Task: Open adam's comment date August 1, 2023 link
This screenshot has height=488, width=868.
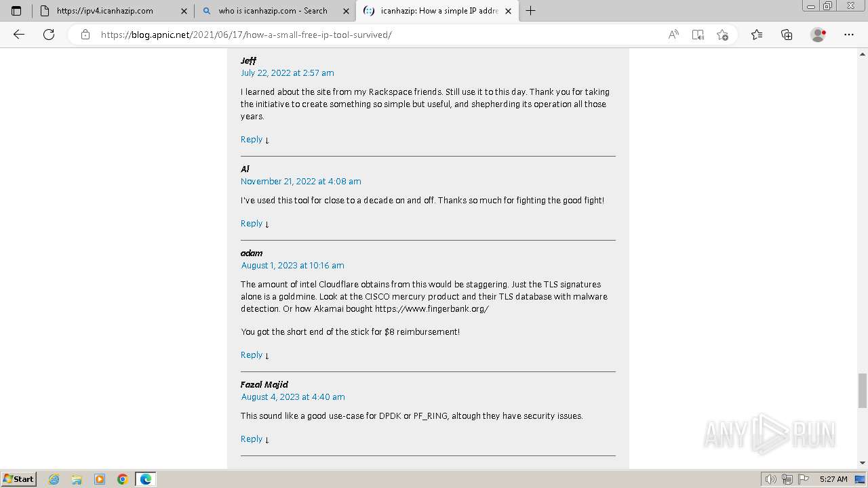Action: tap(293, 266)
